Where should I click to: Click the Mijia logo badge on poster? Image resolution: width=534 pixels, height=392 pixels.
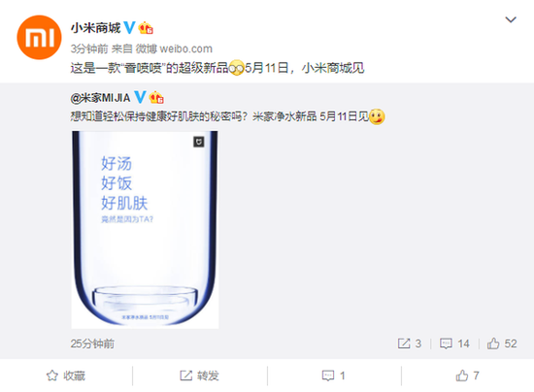(x=199, y=142)
